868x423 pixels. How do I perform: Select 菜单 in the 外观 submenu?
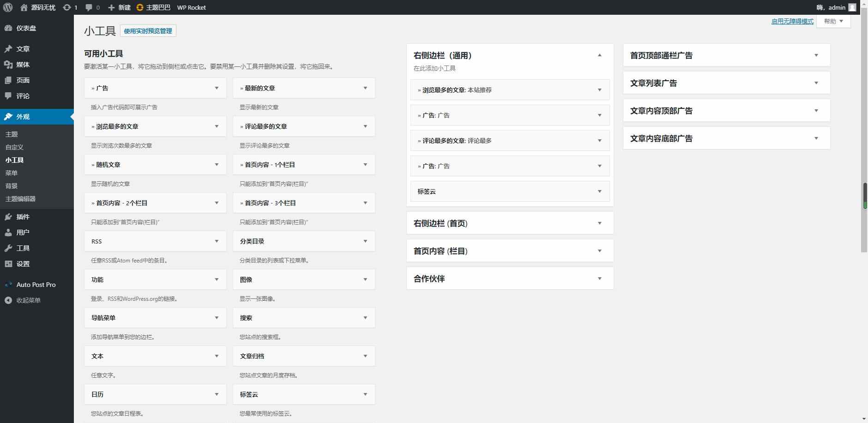point(12,173)
